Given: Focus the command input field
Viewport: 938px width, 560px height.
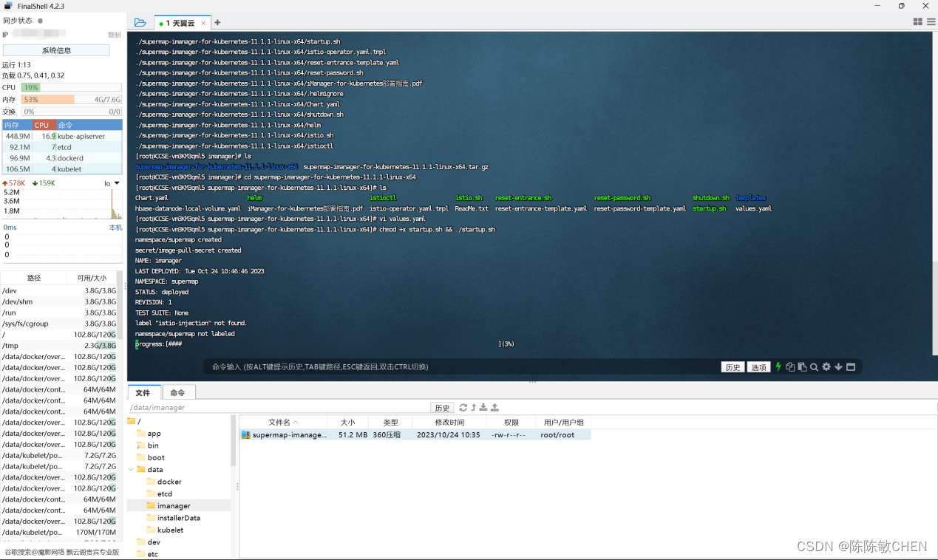Looking at the screenshot, I should (x=461, y=366).
